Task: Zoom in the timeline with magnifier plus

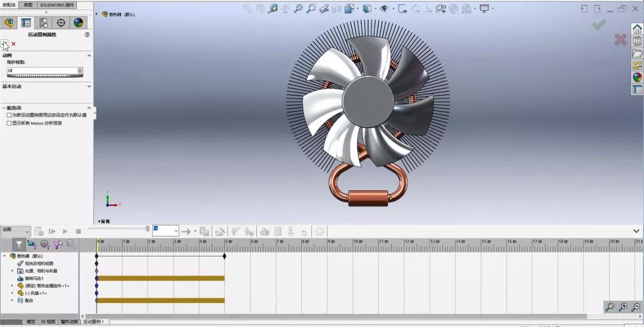Action: [623, 307]
